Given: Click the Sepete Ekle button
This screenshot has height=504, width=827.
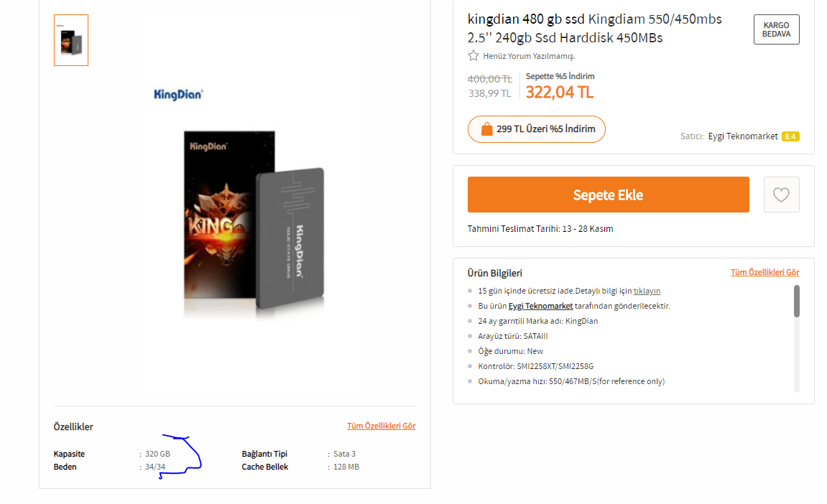Looking at the screenshot, I should click(x=608, y=195).
